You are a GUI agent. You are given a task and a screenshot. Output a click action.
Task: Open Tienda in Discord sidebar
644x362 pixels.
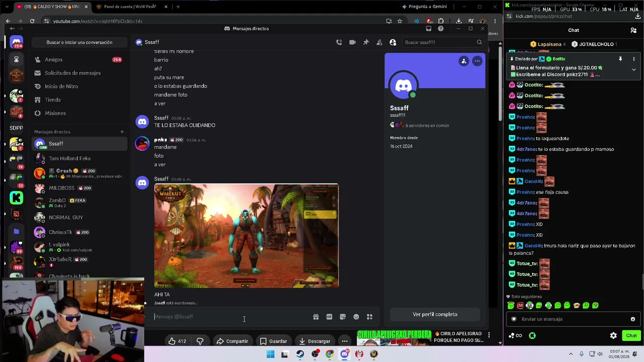pyautogui.click(x=79, y=100)
